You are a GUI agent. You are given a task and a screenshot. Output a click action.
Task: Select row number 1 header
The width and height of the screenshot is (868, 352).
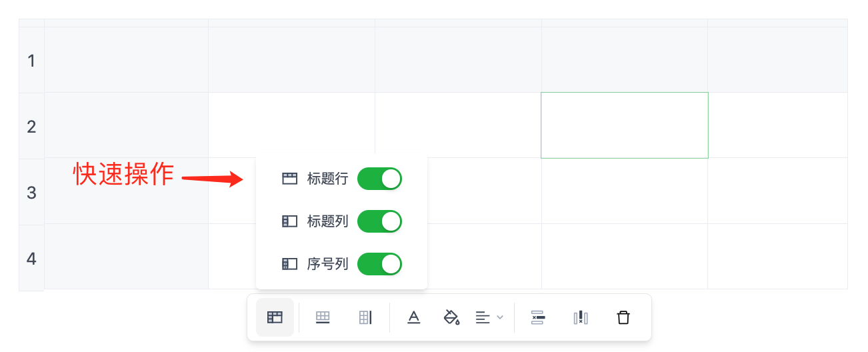pyautogui.click(x=31, y=61)
